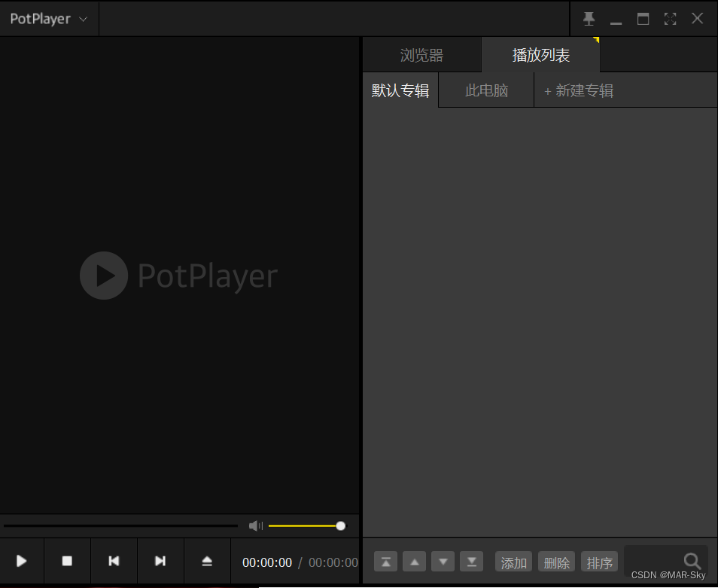Click the elapsed time 00:00:00 display
This screenshot has height=588, width=718.
tap(267, 562)
